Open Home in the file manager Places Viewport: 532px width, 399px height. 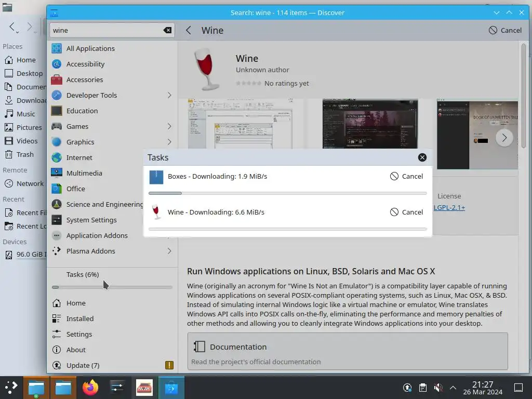(x=22, y=60)
